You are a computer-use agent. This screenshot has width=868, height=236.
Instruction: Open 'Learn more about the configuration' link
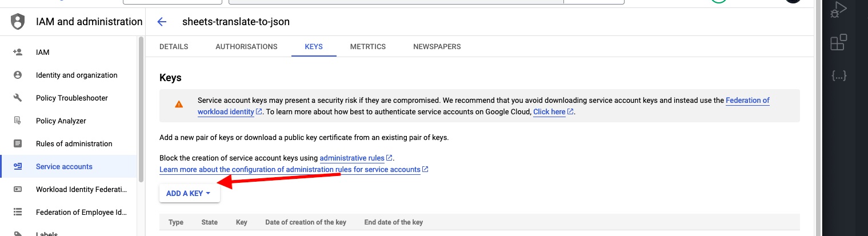click(290, 170)
